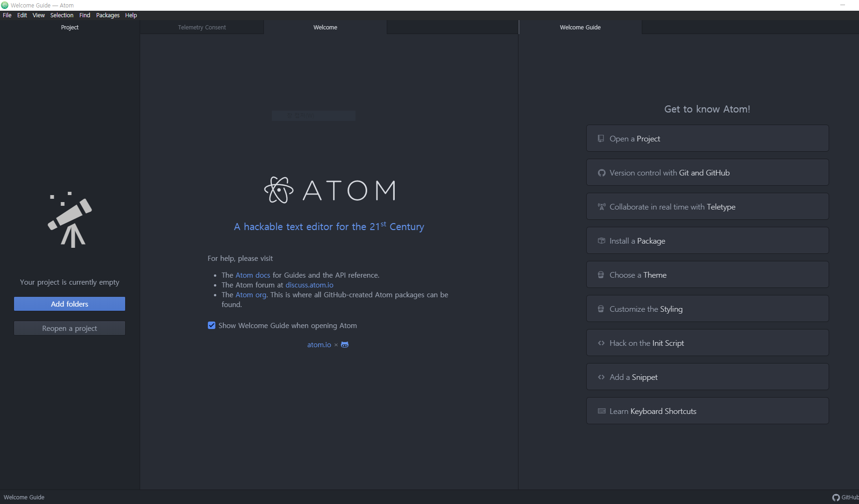Click the GitHub mark icon beside Version control

(x=602, y=173)
